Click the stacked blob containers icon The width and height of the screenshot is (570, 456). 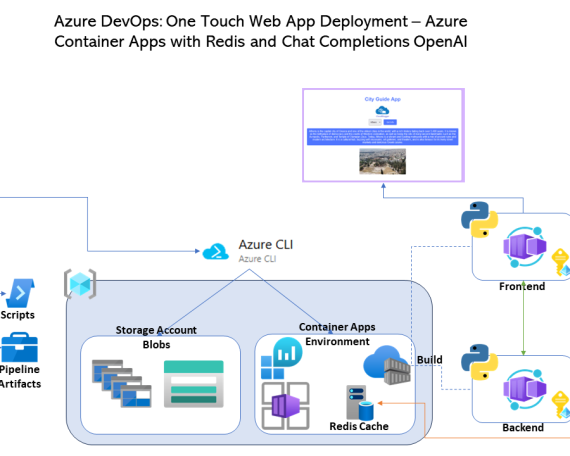click(121, 383)
